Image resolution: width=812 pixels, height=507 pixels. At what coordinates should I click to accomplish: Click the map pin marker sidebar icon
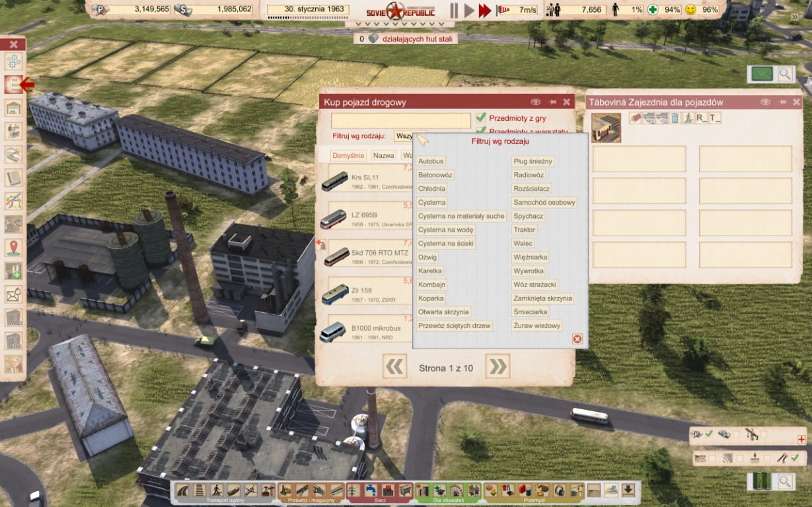pyautogui.click(x=13, y=248)
